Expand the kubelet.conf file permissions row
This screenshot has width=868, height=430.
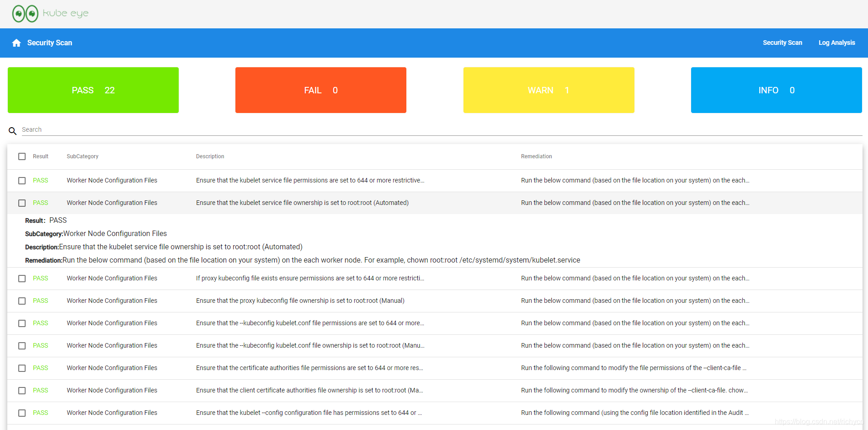[435, 323]
